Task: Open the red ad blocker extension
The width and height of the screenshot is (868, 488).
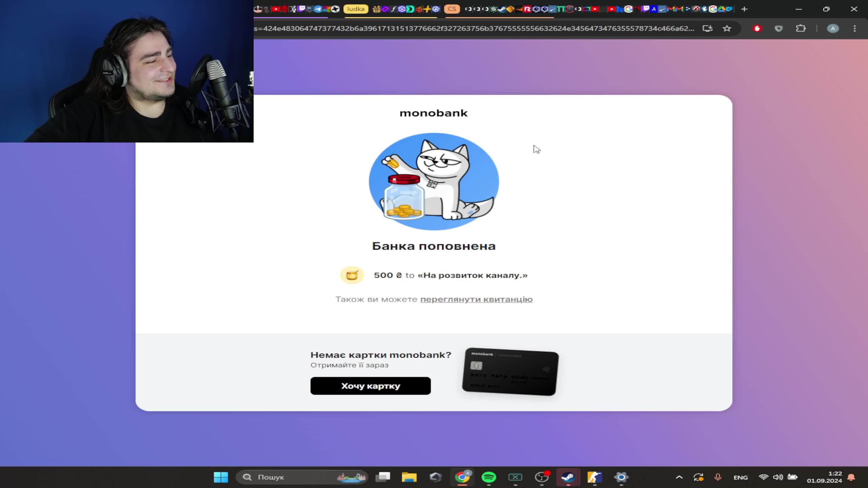Action: pos(757,28)
